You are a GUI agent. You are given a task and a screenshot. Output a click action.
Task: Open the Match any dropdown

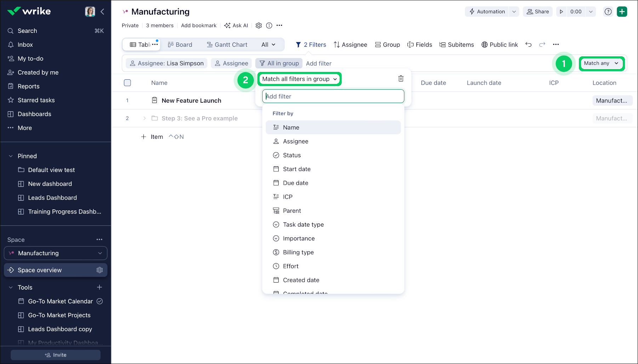(601, 63)
